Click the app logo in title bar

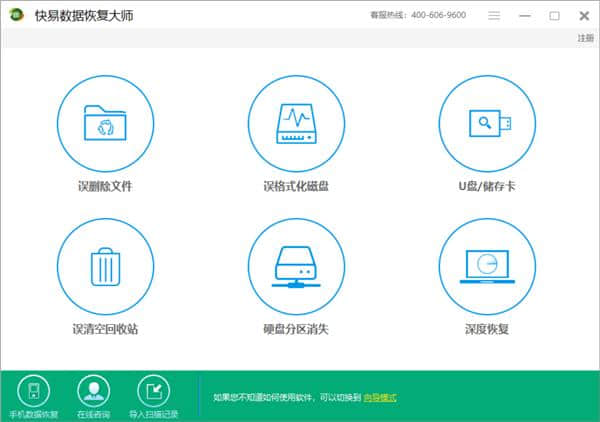[17, 16]
